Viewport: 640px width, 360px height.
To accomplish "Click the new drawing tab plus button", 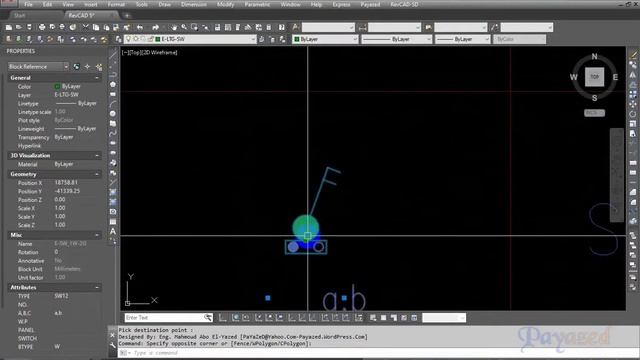I will pyautogui.click(x=127, y=16).
